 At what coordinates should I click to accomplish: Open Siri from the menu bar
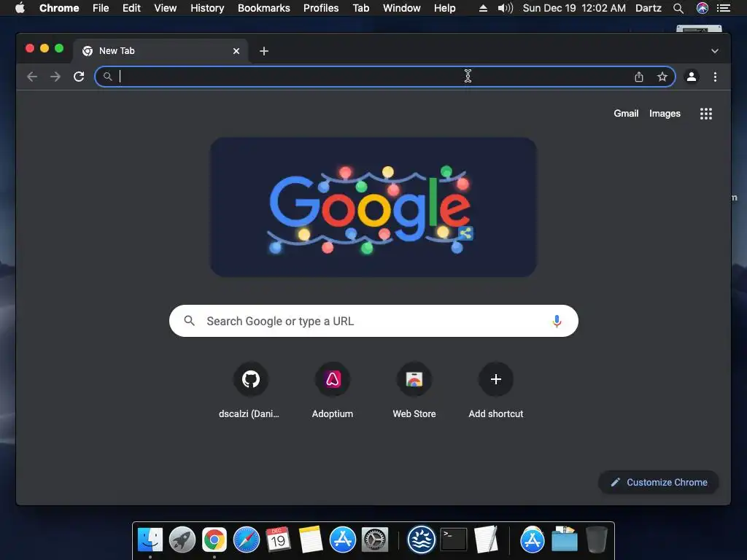click(703, 8)
